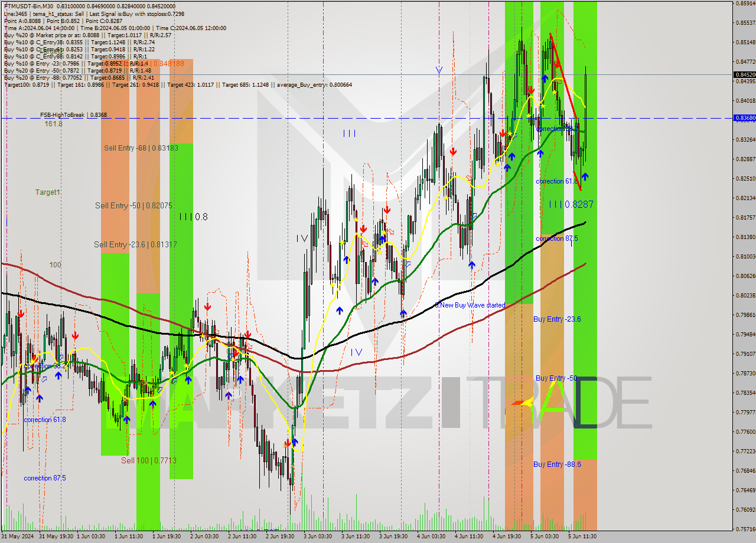Screen dimensions: 756x543
Task: Select the '0 New Buy Wave started' annotation
Action: 470,305
